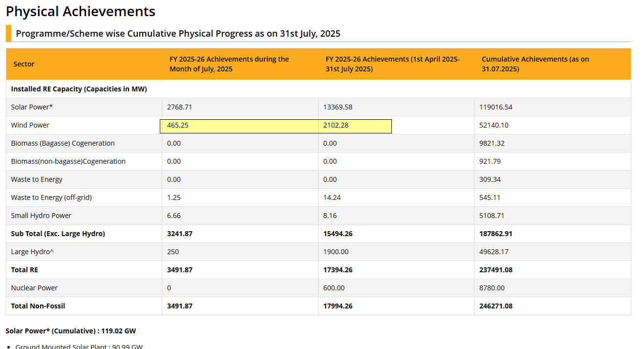Click Sub Total (Exc. Large Hydro) row label
The image size is (644, 349).
[x=58, y=234]
